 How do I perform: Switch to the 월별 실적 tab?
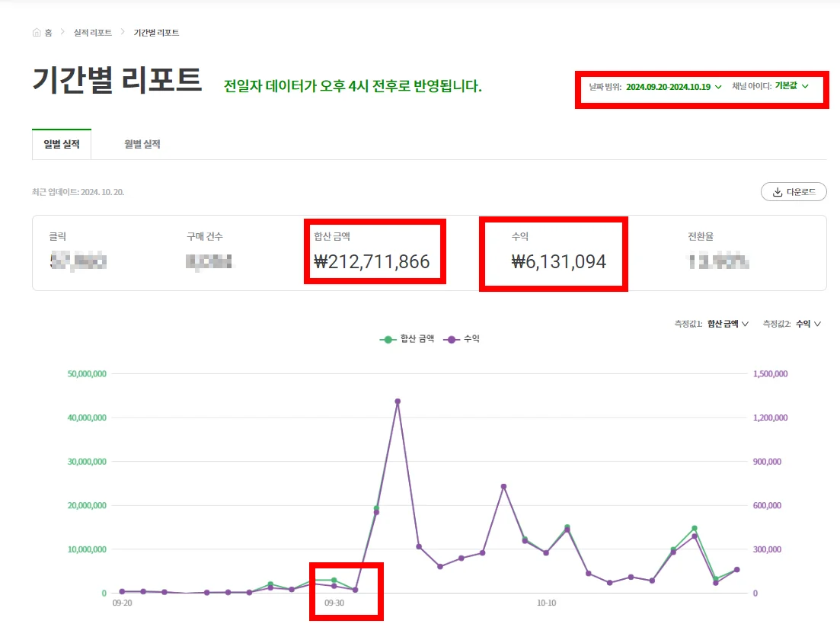click(x=142, y=144)
